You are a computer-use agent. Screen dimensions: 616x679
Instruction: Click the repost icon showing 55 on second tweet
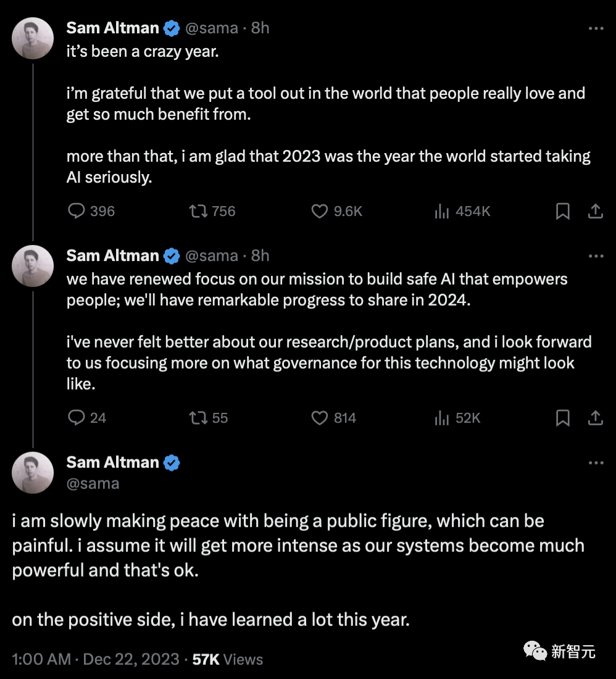(196, 418)
